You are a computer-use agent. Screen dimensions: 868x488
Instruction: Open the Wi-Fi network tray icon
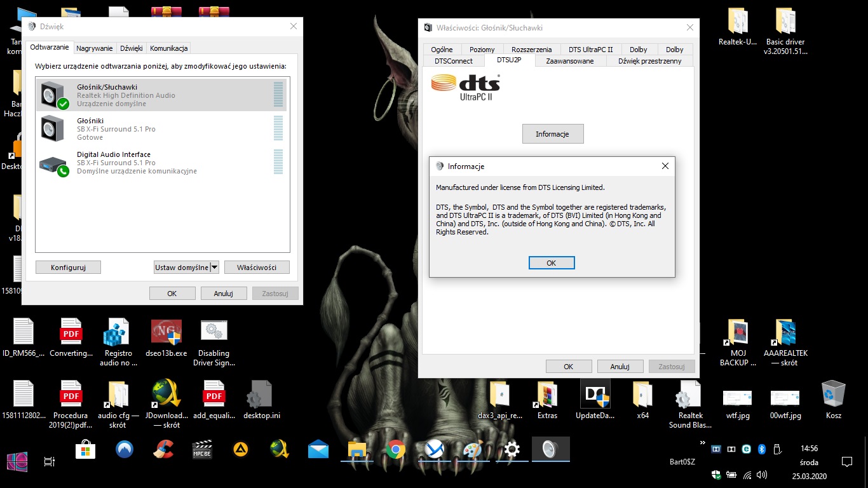coord(747,475)
